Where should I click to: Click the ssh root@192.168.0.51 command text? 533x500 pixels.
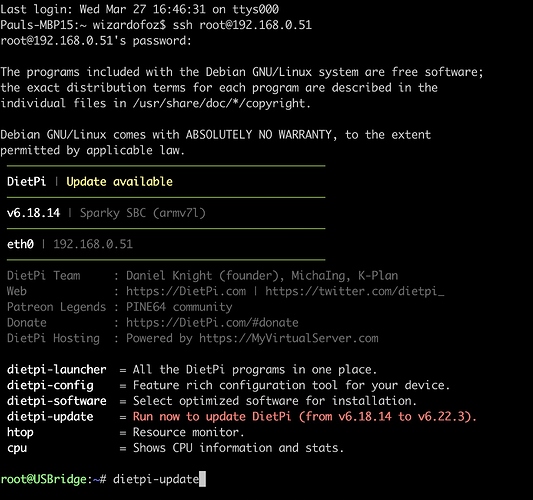coord(242,25)
